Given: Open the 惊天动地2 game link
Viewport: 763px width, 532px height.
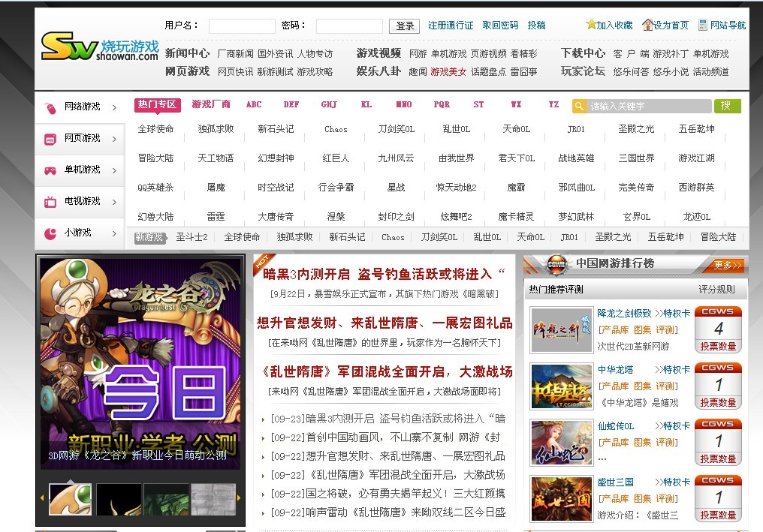Looking at the screenshot, I should click(457, 188).
